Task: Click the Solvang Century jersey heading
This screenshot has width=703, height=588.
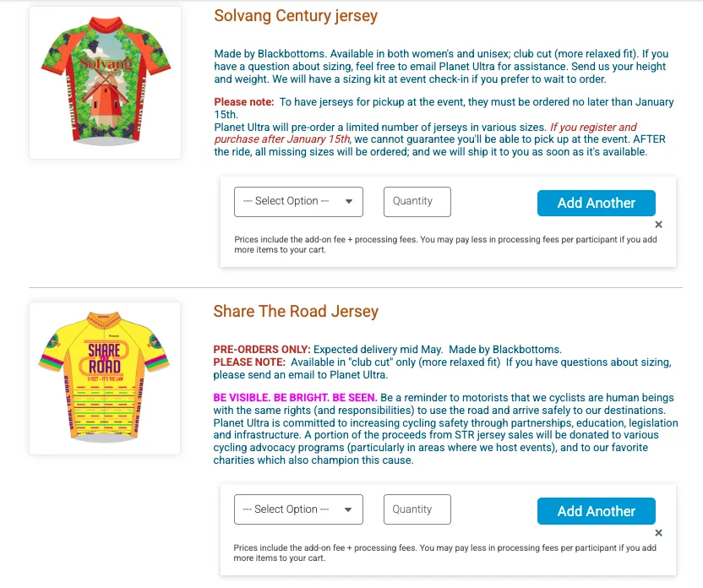Action: point(296,16)
